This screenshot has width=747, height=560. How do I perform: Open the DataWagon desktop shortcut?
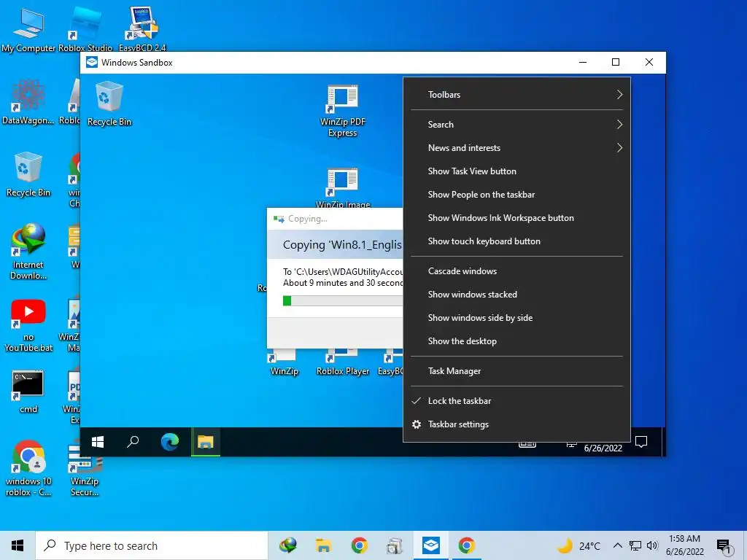(28, 102)
